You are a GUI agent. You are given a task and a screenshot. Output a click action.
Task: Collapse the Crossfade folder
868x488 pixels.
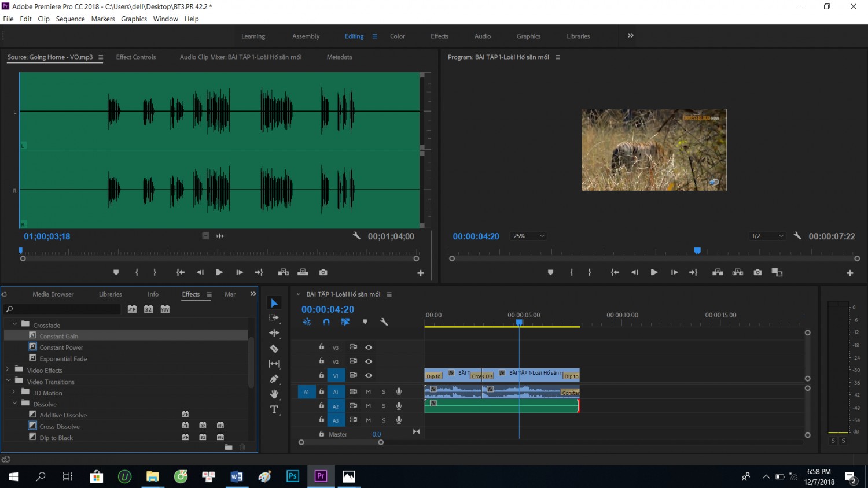(14, 324)
